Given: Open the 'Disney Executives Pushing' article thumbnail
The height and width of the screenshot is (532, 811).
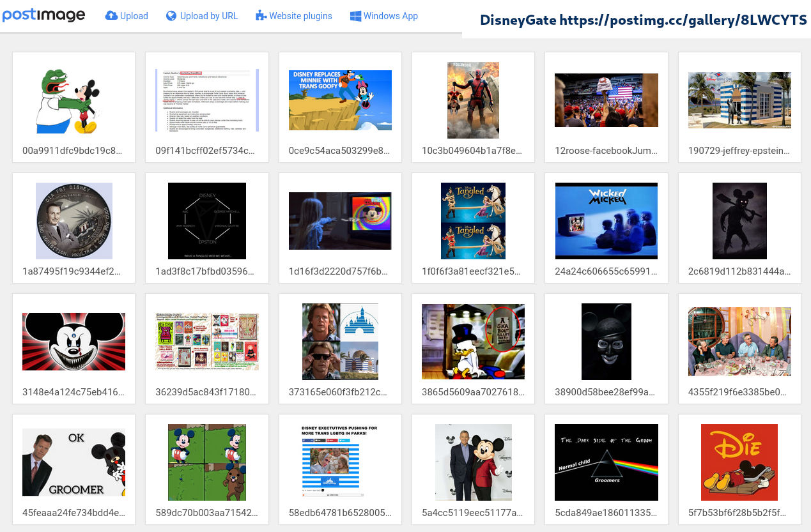Looking at the screenshot, I should [340, 462].
